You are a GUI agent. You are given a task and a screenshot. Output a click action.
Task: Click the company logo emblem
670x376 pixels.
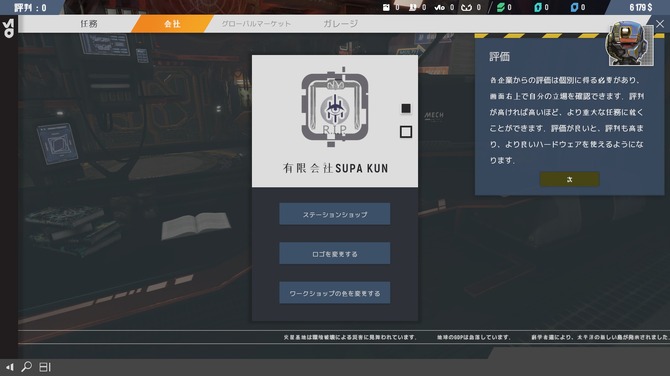335,107
